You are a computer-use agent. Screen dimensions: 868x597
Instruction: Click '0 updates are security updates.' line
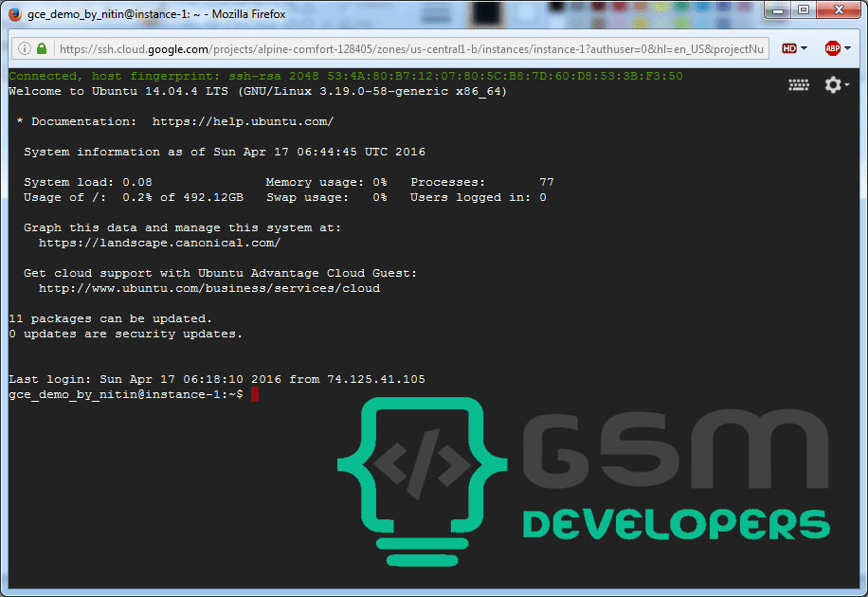[x=126, y=334]
